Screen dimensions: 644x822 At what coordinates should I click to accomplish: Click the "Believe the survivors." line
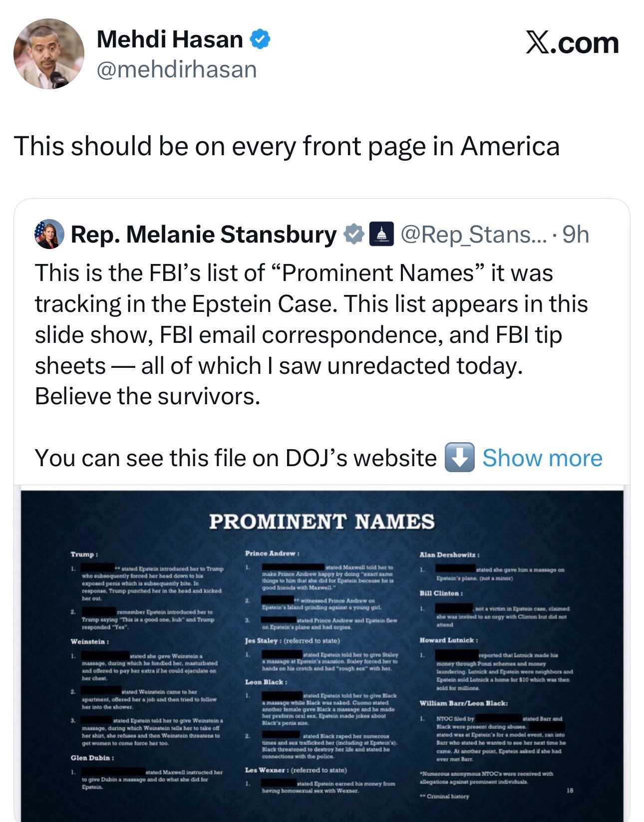[147, 396]
